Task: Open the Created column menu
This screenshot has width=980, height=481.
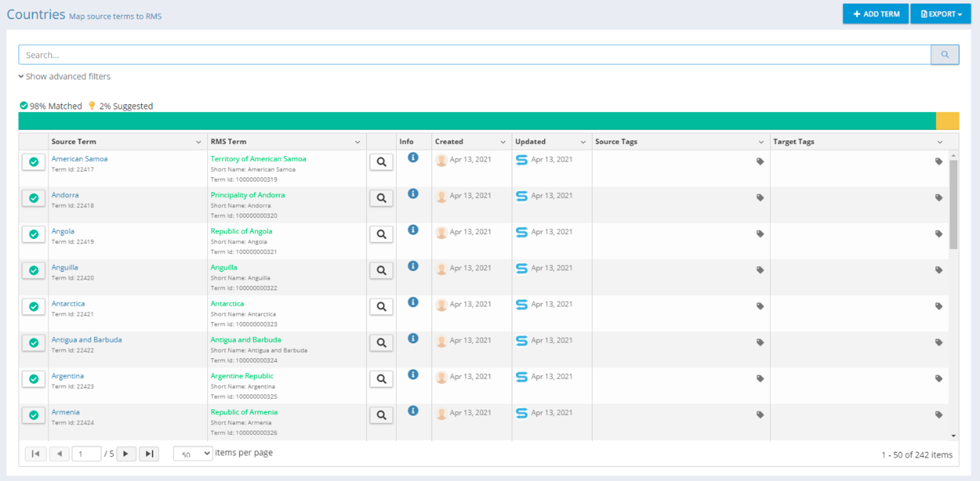Action: click(503, 142)
